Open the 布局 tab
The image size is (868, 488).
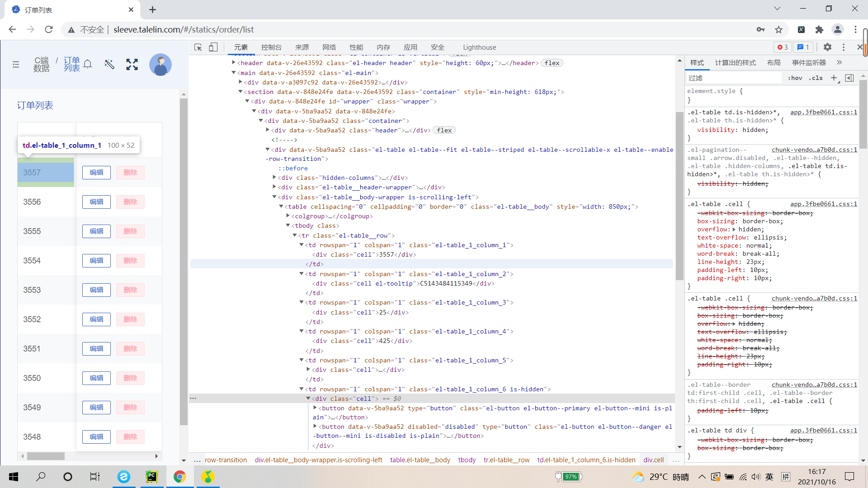pyautogui.click(x=774, y=62)
